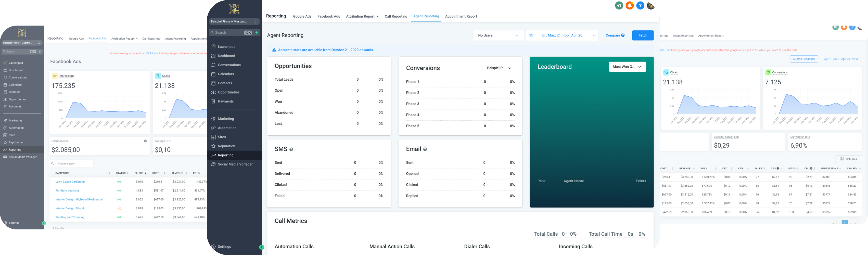Open the orange notifications bell

(629, 5)
